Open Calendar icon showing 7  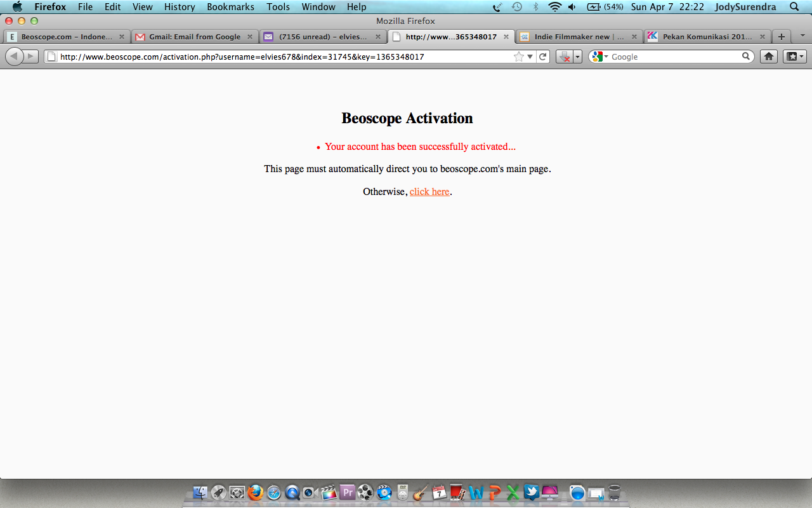coord(439,492)
